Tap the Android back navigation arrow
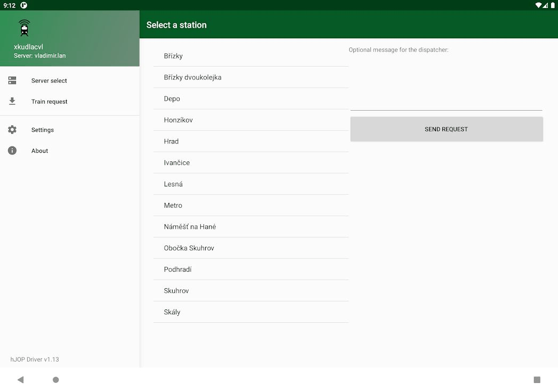The image size is (558, 392). click(20, 380)
